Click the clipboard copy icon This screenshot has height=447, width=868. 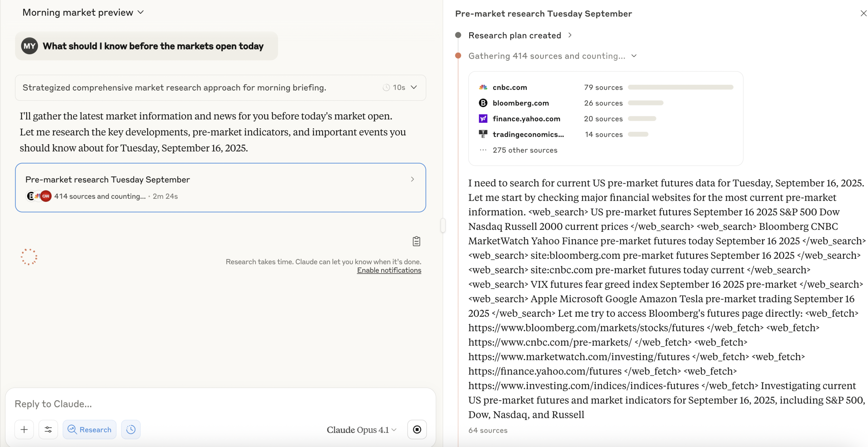click(416, 241)
